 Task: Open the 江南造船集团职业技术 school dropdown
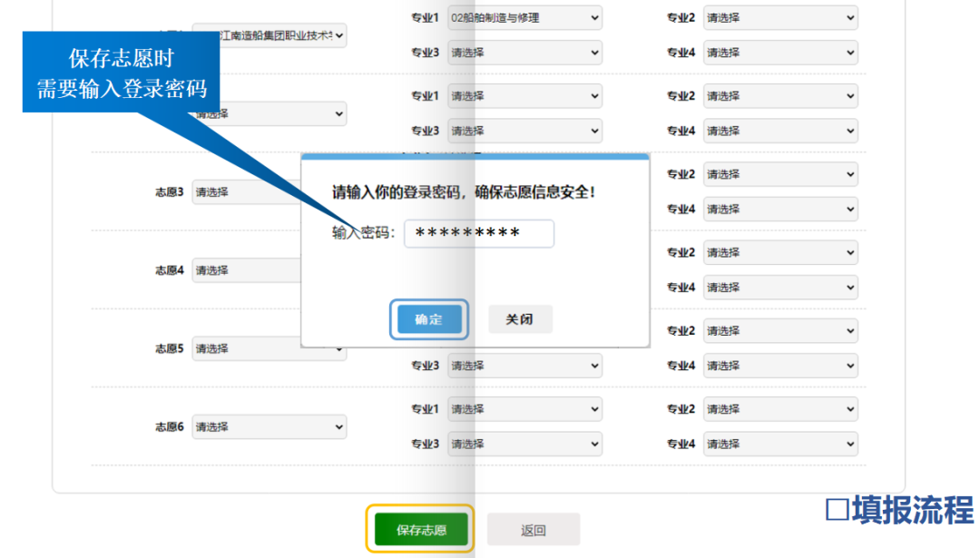(x=269, y=35)
